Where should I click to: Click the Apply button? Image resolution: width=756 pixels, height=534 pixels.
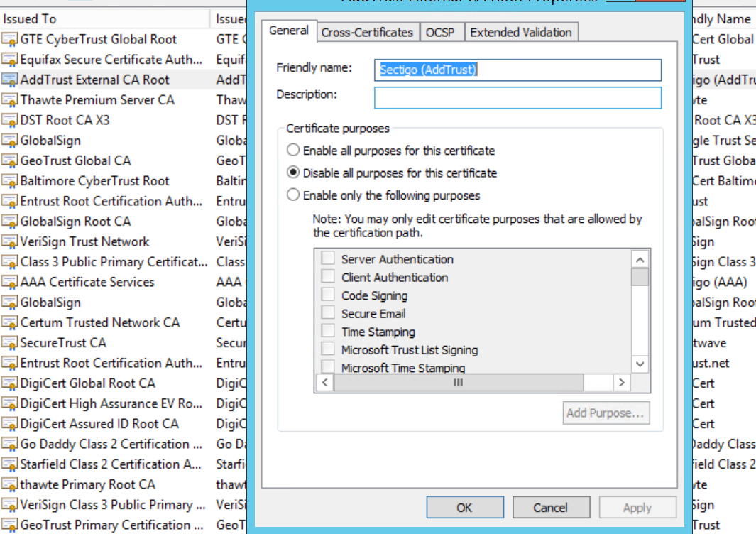click(637, 508)
